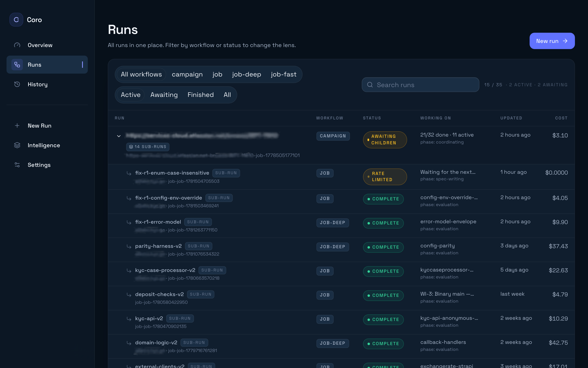The height and width of the screenshot is (368, 588).
Task: Click job-job-1780580422950 ID text
Action: (161, 302)
